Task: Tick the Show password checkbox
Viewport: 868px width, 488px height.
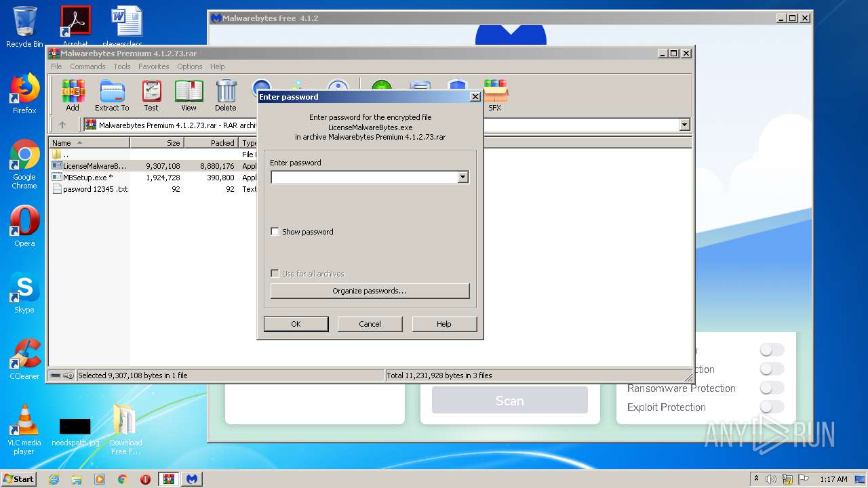Action: pos(275,232)
